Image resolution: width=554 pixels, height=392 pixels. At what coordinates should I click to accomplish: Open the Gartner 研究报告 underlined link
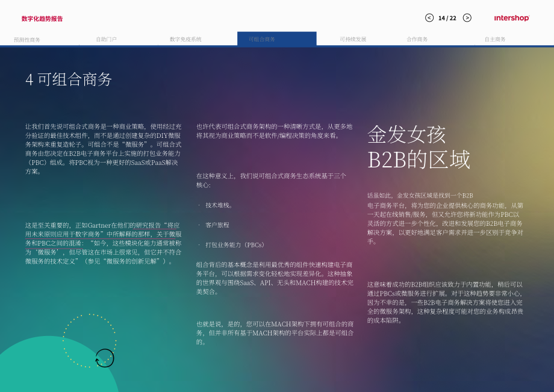[103, 234]
